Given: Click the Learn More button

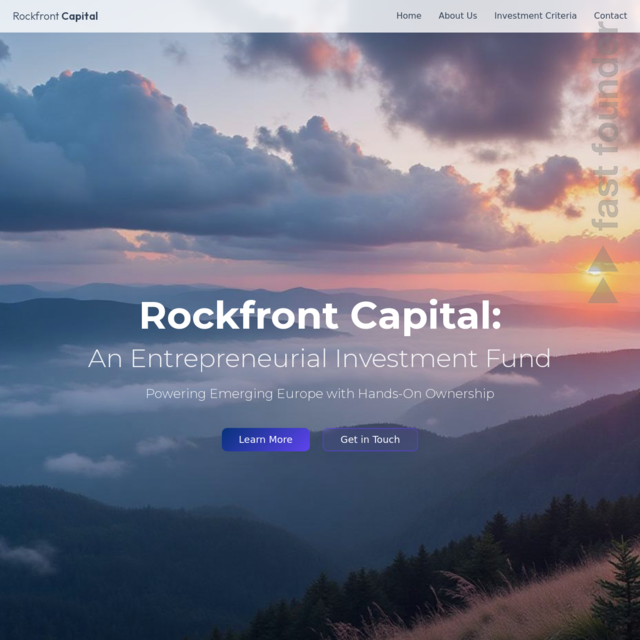Looking at the screenshot, I should click(x=266, y=440).
